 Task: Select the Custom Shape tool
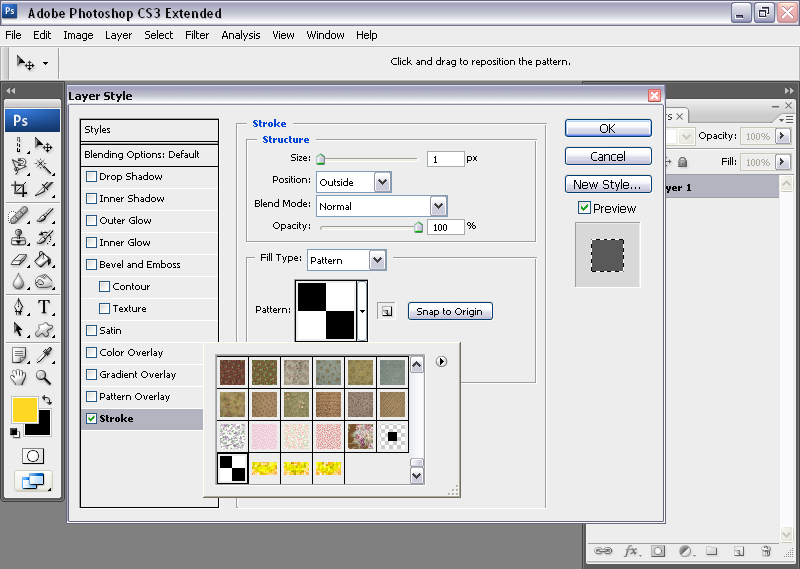pos(44,330)
